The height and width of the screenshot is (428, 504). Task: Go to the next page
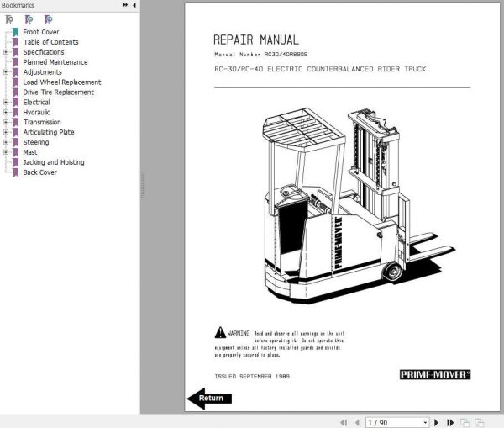[x=436, y=422]
